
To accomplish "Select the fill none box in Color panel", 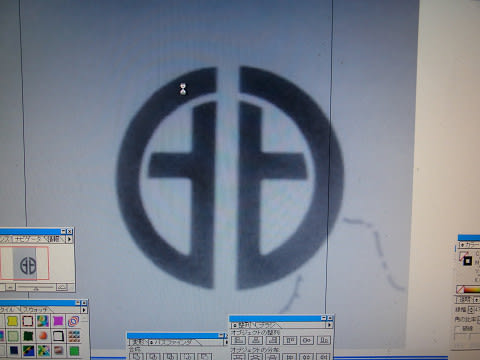I will [x=462, y=256].
